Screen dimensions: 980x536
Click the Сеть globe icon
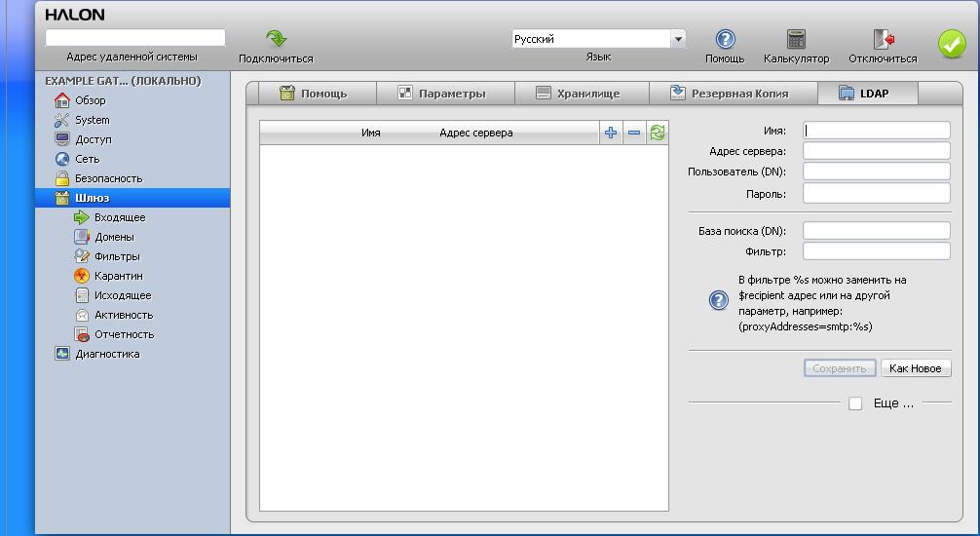[x=62, y=159]
